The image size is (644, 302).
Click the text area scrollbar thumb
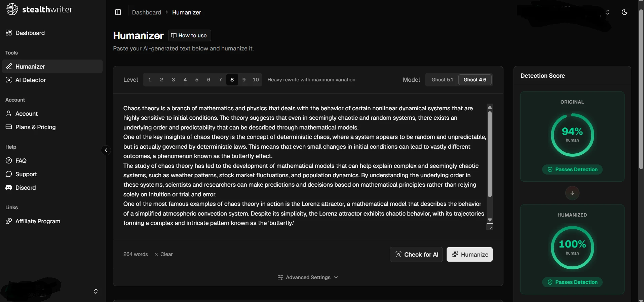(490, 154)
